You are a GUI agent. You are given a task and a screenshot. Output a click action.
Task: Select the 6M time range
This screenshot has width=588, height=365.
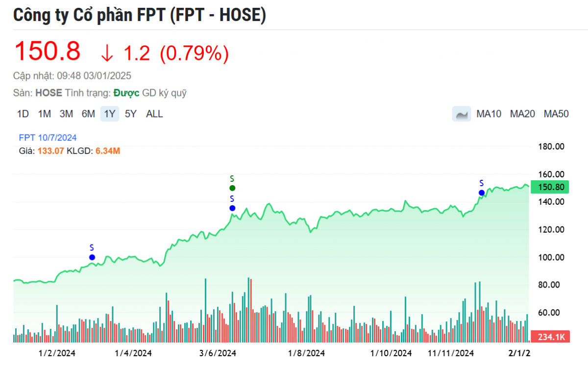tap(88, 114)
